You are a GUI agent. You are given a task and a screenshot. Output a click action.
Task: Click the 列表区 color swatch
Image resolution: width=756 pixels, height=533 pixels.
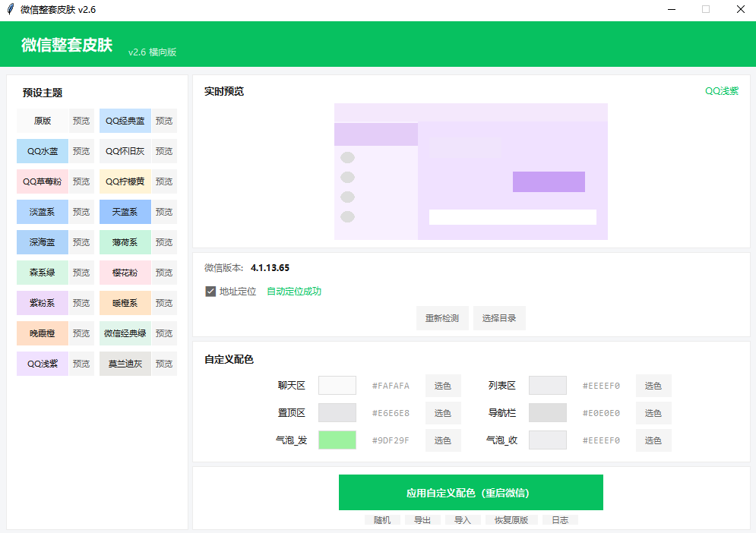[548, 386]
